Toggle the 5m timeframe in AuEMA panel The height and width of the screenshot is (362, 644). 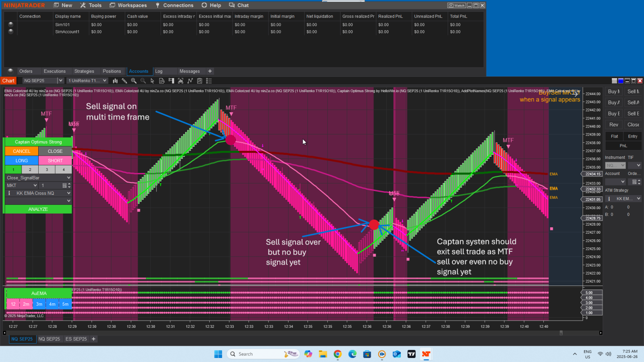point(66,304)
